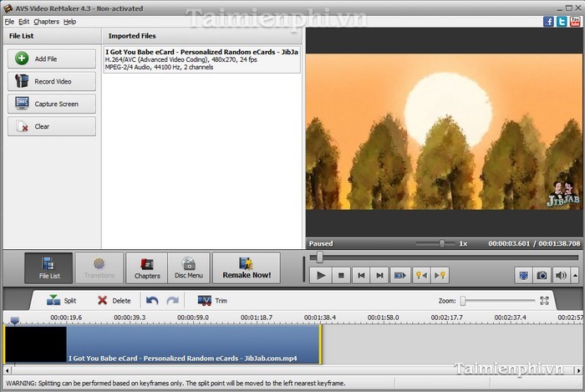This screenshot has width=585, height=392.
Task: Open the Chapters menu
Action: tap(46, 22)
